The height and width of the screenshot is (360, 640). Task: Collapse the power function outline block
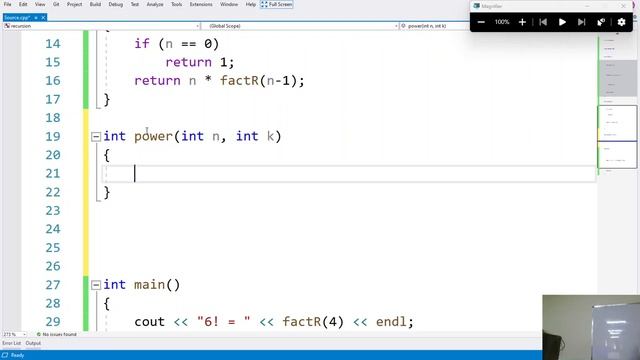96,136
